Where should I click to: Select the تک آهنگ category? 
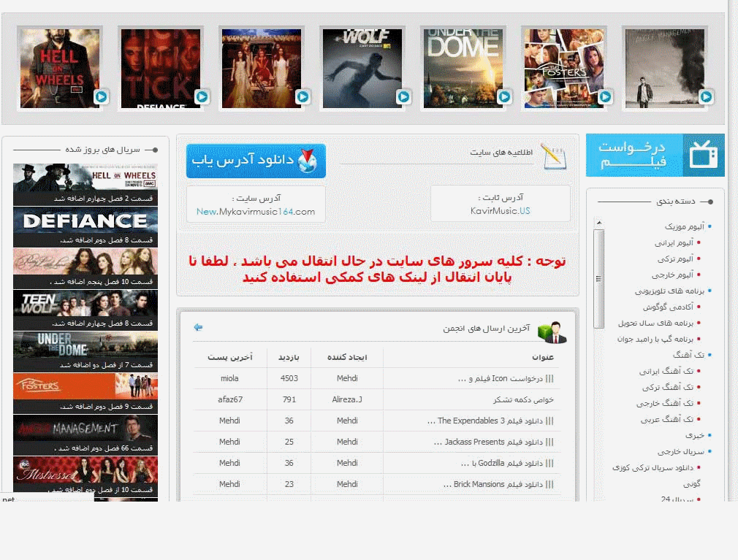(688, 355)
